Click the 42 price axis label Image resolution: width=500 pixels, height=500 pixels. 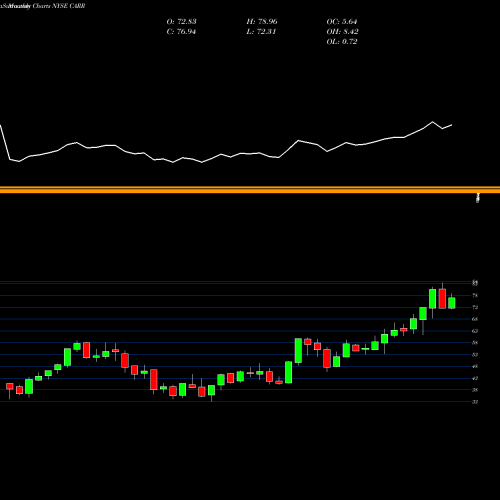tap(475, 378)
